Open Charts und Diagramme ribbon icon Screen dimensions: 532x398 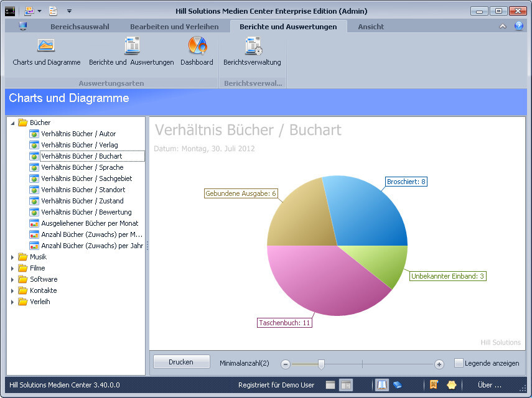pos(46,46)
